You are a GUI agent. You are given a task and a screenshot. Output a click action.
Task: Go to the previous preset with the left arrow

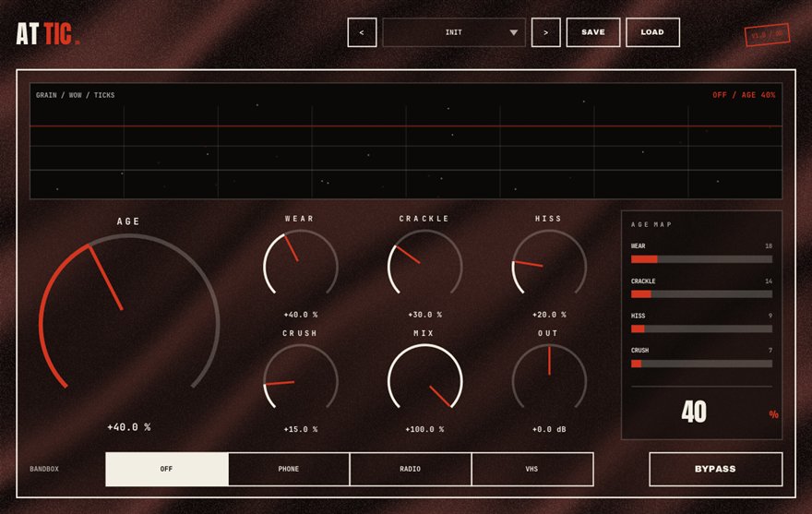click(362, 32)
